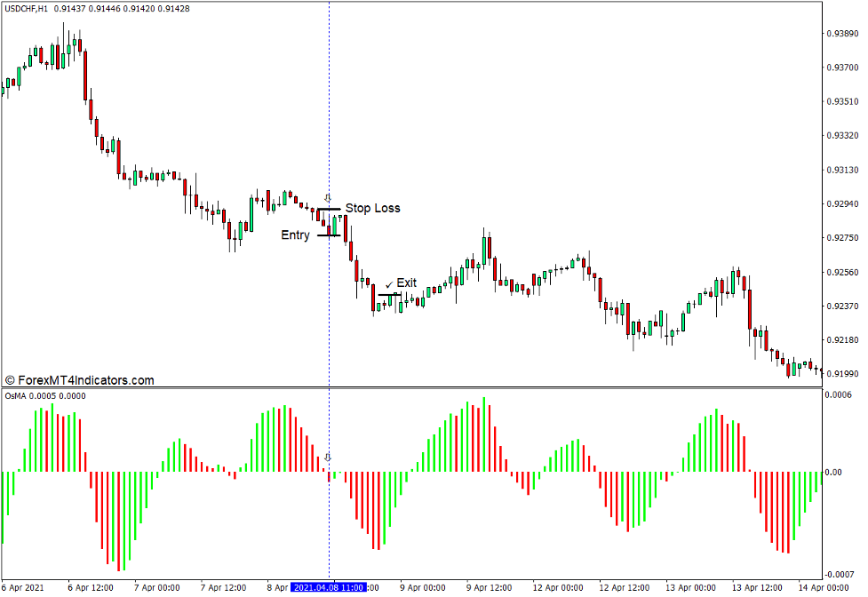Click the 0.93890 price on the scale
Screen dimensions: 868x597
coord(840,34)
